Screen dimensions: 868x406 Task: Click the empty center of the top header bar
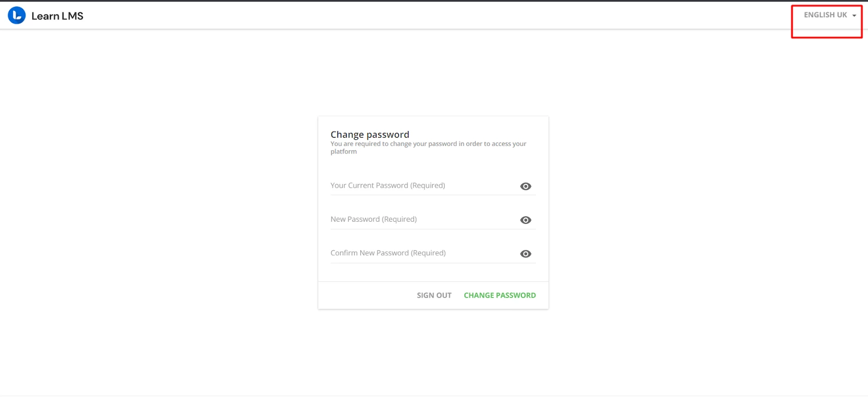(x=434, y=16)
